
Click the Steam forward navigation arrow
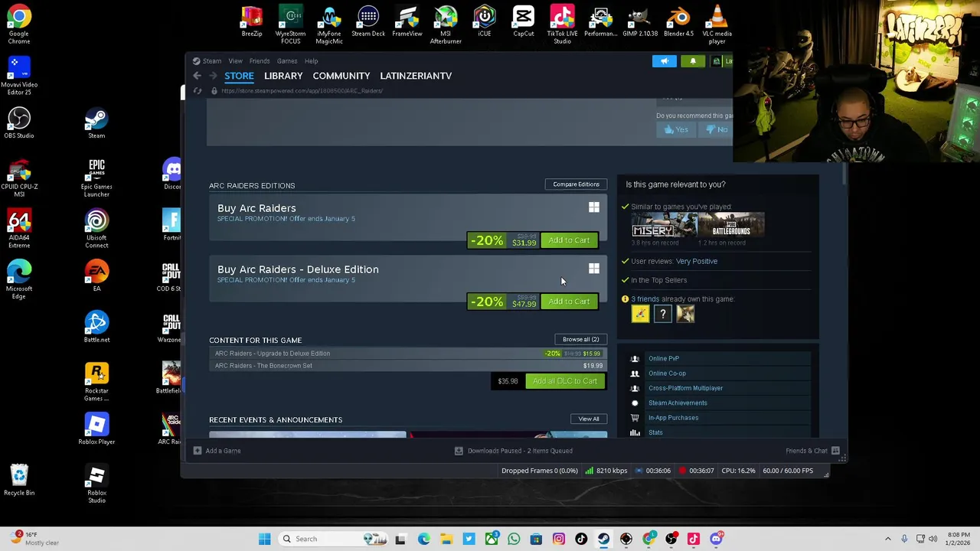212,76
